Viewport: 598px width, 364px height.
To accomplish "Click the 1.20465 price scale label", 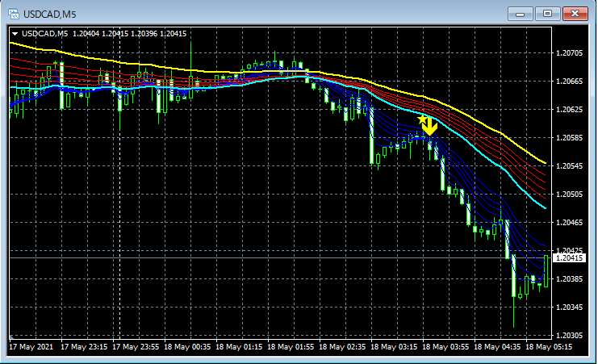I will pyautogui.click(x=570, y=223).
